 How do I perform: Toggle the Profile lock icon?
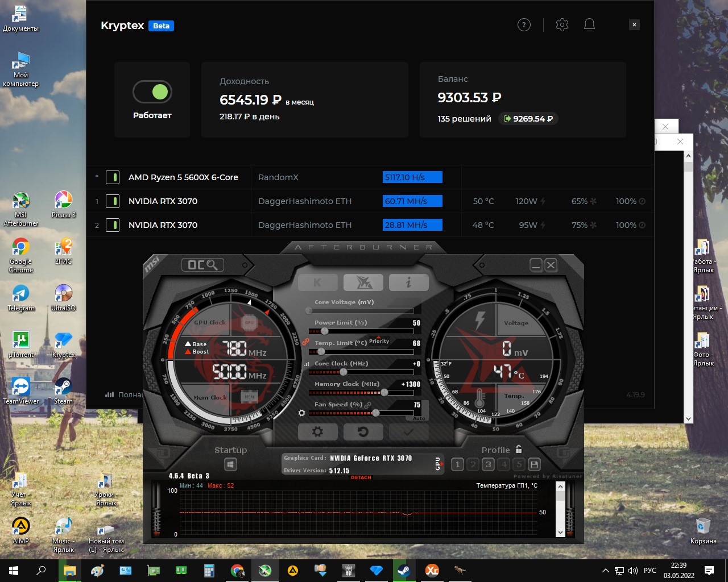(519, 449)
